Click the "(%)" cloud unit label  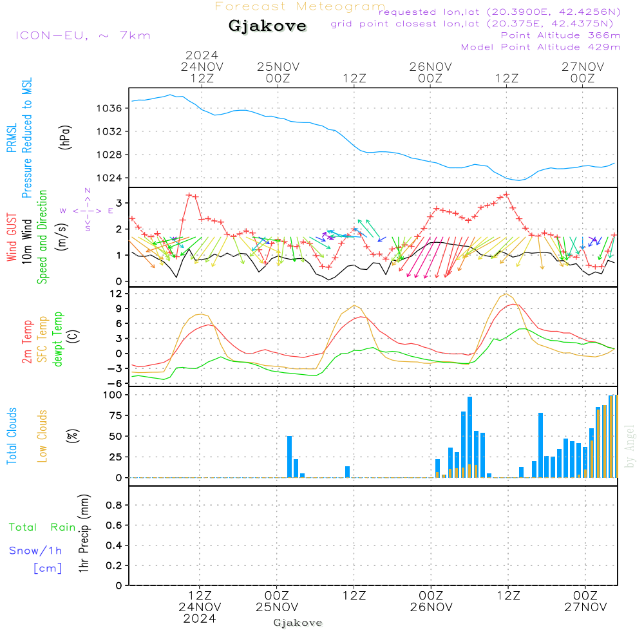pyautogui.click(x=72, y=436)
